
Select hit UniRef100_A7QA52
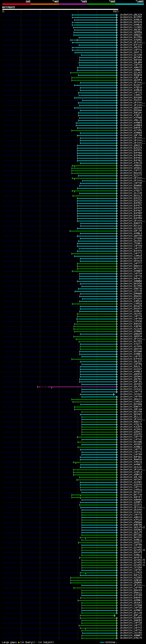(131, 40)
